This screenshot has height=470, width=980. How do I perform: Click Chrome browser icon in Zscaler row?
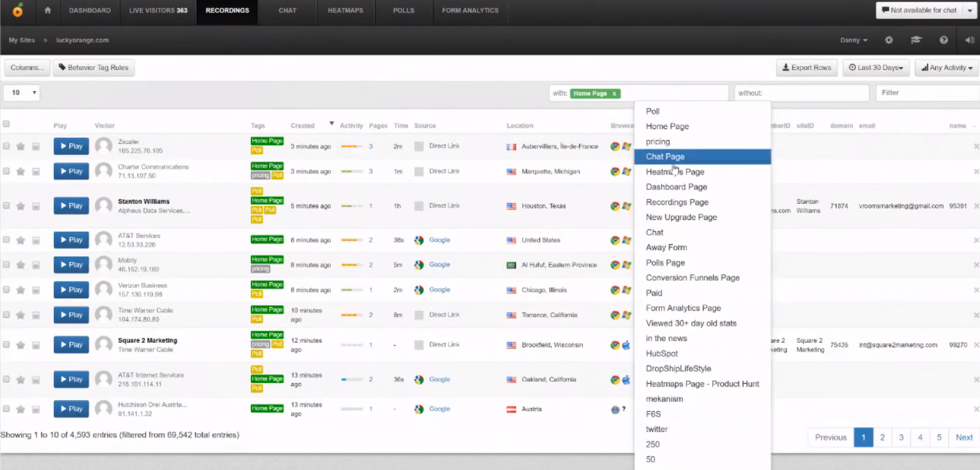(615, 146)
